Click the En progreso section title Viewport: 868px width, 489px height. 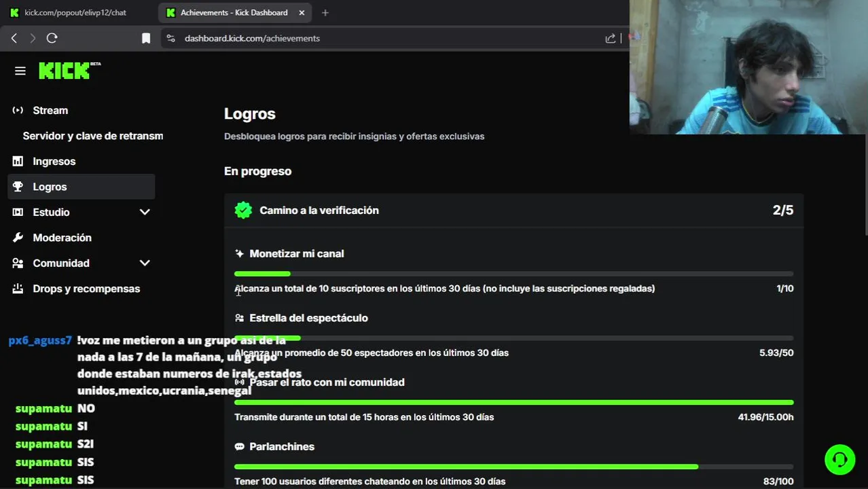[x=257, y=171]
